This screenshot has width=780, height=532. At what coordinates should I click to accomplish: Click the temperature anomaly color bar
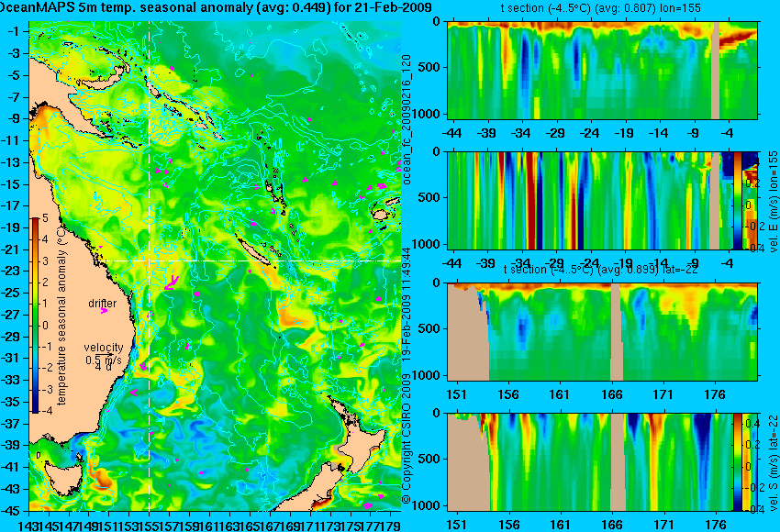click(x=35, y=316)
